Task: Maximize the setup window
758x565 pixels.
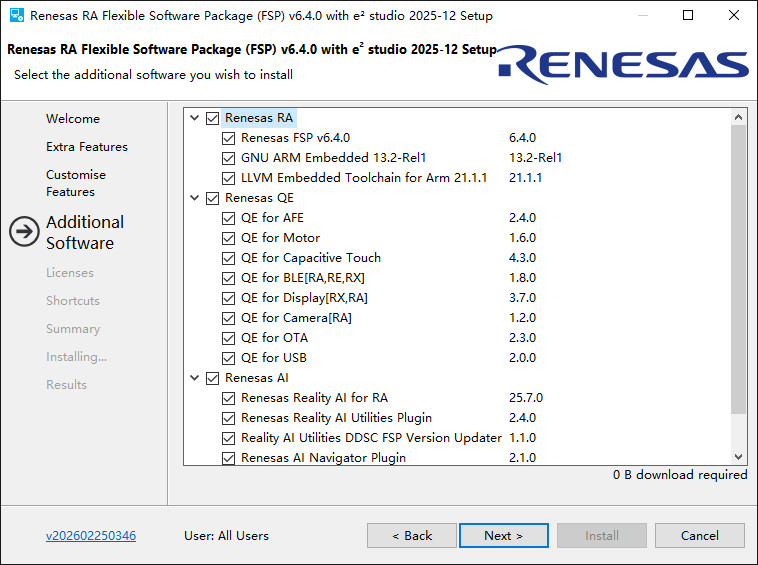Action: coord(688,15)
